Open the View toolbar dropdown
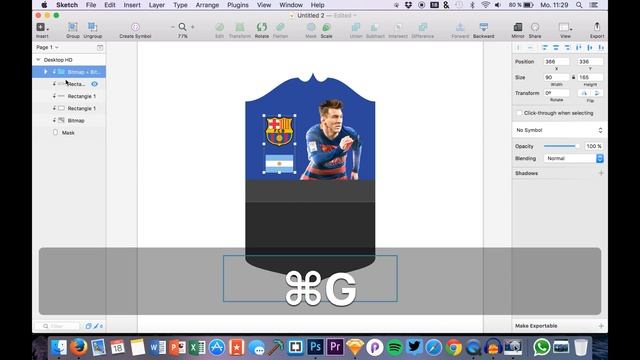 coord(565,27)
